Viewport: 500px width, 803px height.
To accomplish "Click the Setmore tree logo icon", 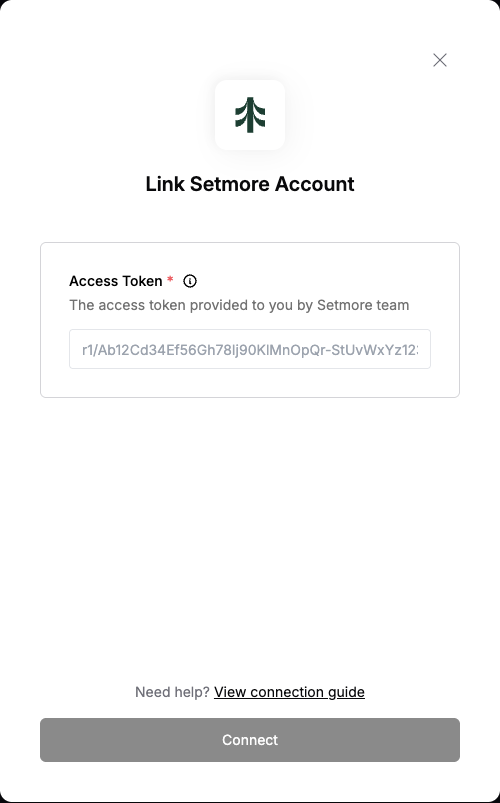I will [250, 115].
